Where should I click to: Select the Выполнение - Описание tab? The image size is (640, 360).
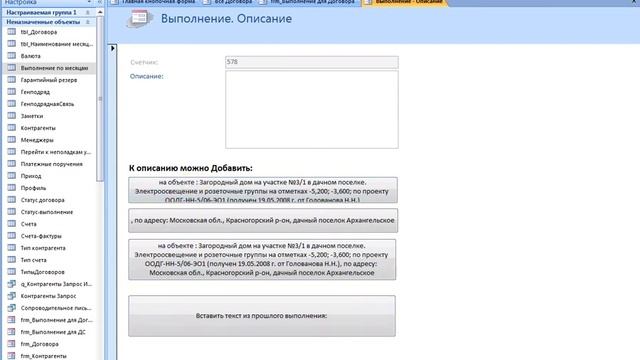(x=404, y=2)
